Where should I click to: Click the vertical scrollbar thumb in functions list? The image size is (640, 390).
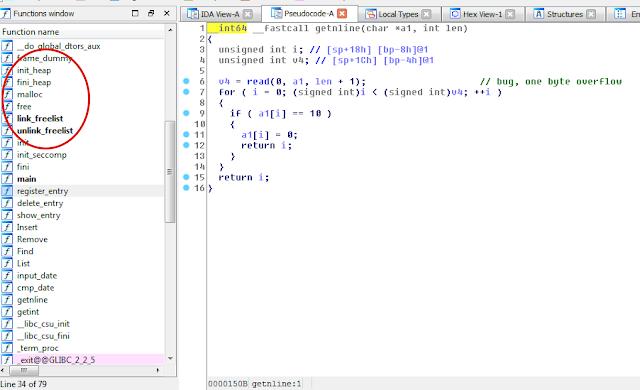[170, 172]
